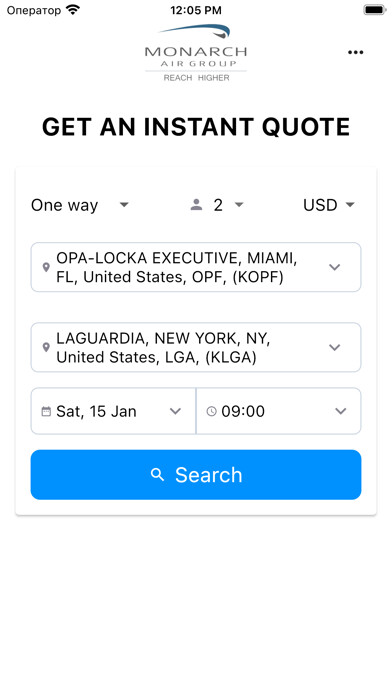Viewport: 392px width, 696px height.
Task: Expand the LAGUARDIA destination chevron
Action: (x=334, y=348)
